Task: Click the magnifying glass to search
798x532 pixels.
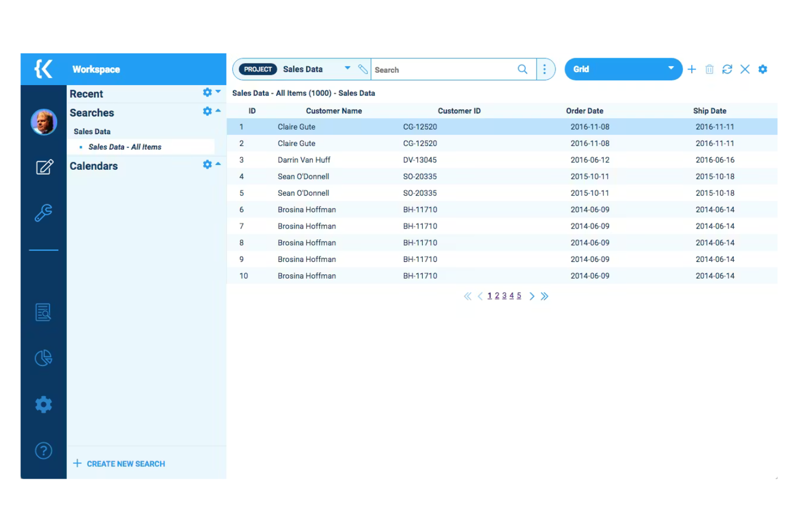Action: (522, 69)
